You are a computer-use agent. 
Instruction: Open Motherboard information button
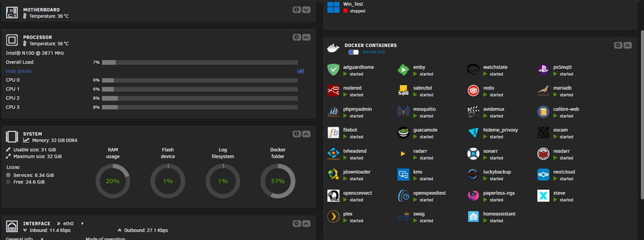(x=297, y=10)
